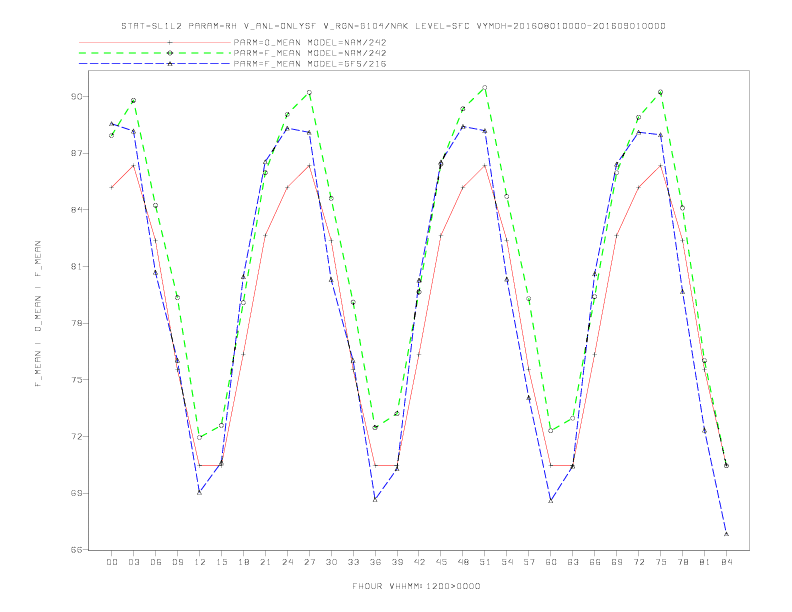The image size is (792, 612).
Task: Click the x-axis tick label 42
Action: pyautogui.click(x=419, y=562)
